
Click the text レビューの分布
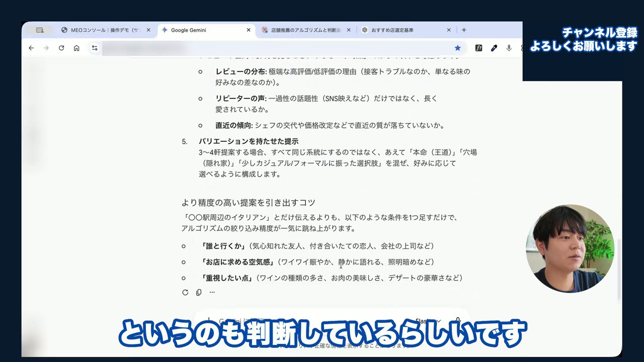(x=241, y=71)
